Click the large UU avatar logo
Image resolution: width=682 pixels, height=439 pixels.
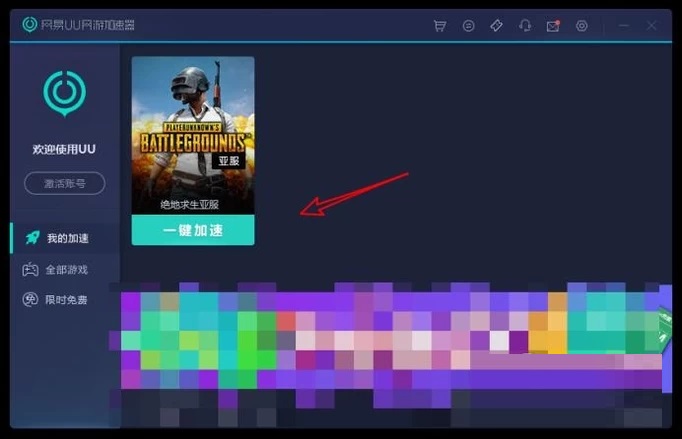point(64,93)
